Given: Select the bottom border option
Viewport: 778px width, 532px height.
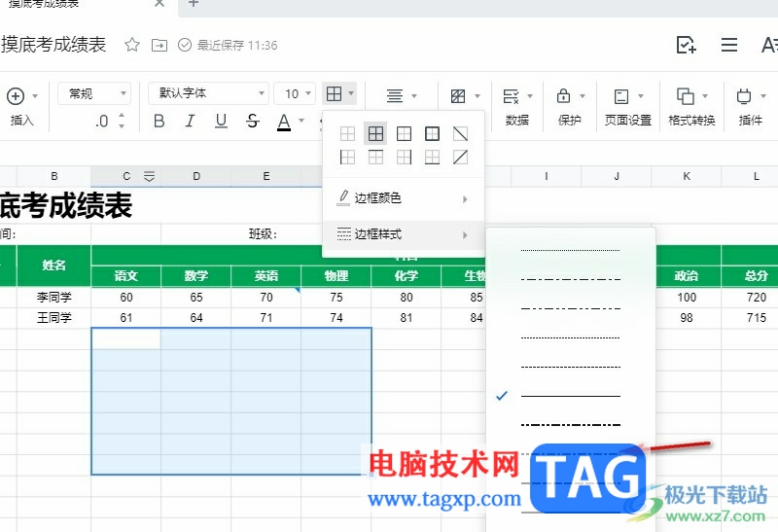Looking at the screenshot, I should click(x=432, y=158).
